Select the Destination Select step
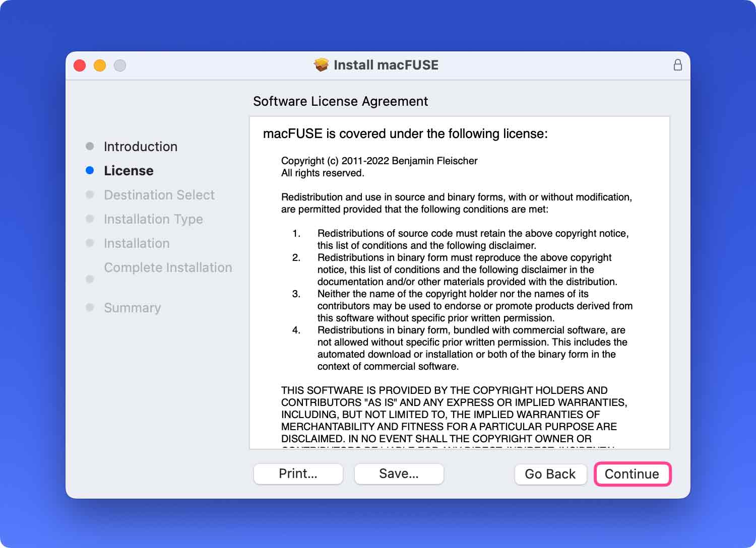This screenshot has height=548, width=756. click(159, 195)
